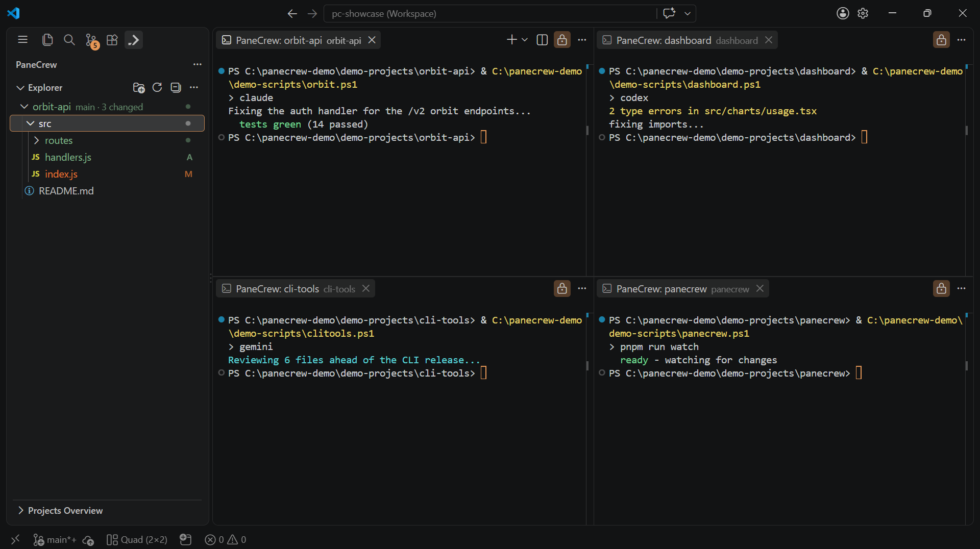980x549 pixels.
Task: Open the chat sparkle icon in title bar
Action: click(669, 13)
